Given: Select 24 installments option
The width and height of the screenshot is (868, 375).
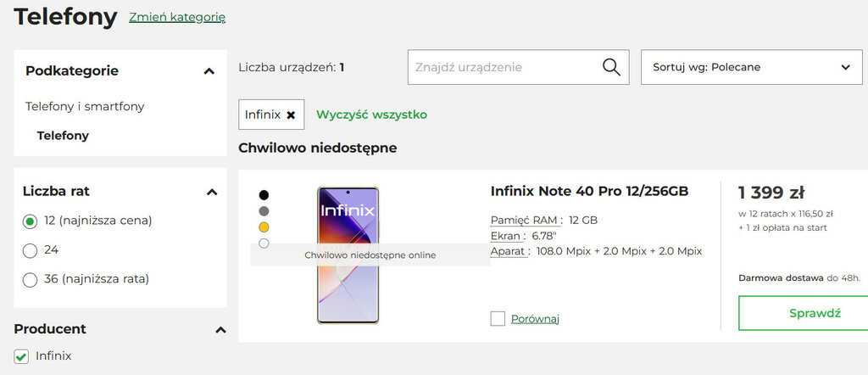Looking at the screenshot, I should tap(31, 250).
